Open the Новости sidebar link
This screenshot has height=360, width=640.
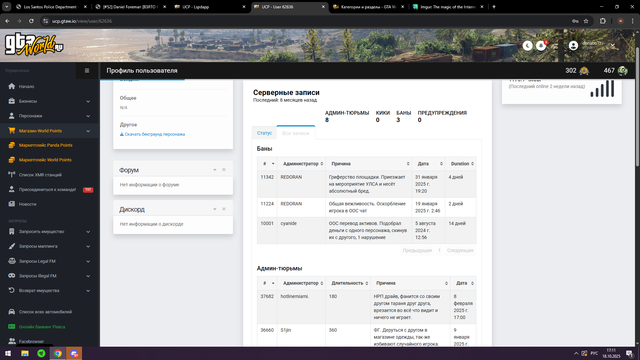click(27, 204)
